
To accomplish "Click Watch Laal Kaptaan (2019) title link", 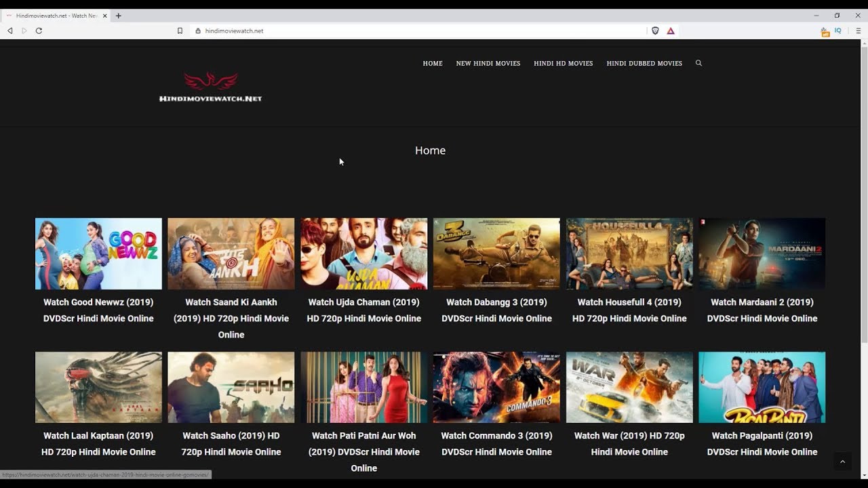I will 98,444.
